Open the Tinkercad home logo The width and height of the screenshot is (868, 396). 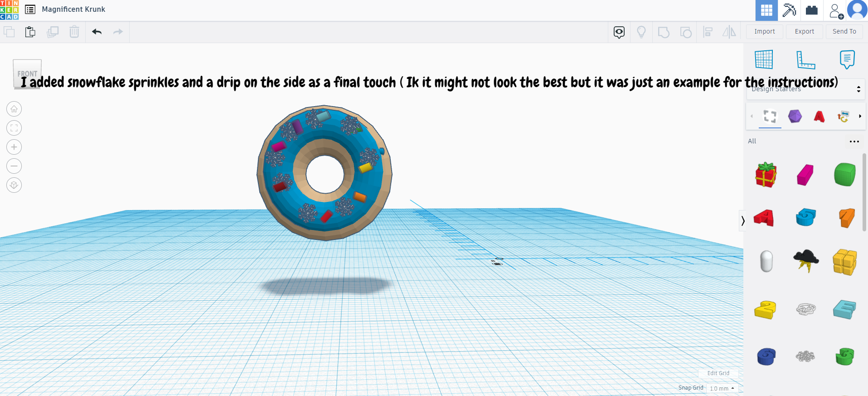coord(10,10)
